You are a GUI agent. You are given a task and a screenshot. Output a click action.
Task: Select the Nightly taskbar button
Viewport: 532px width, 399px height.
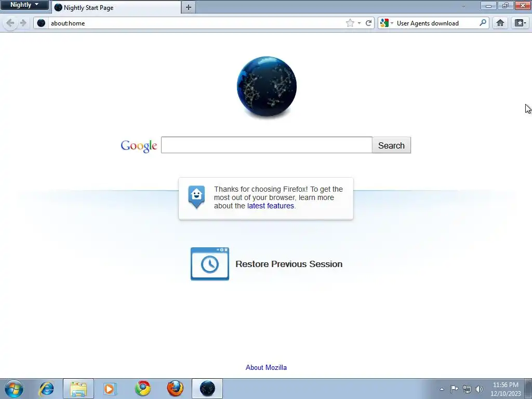pos(207,389)
